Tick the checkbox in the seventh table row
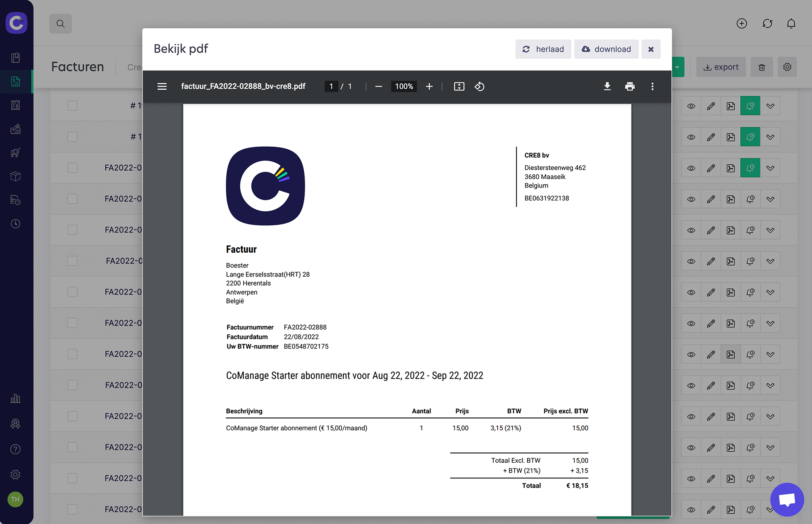 [x=72, y=292]
